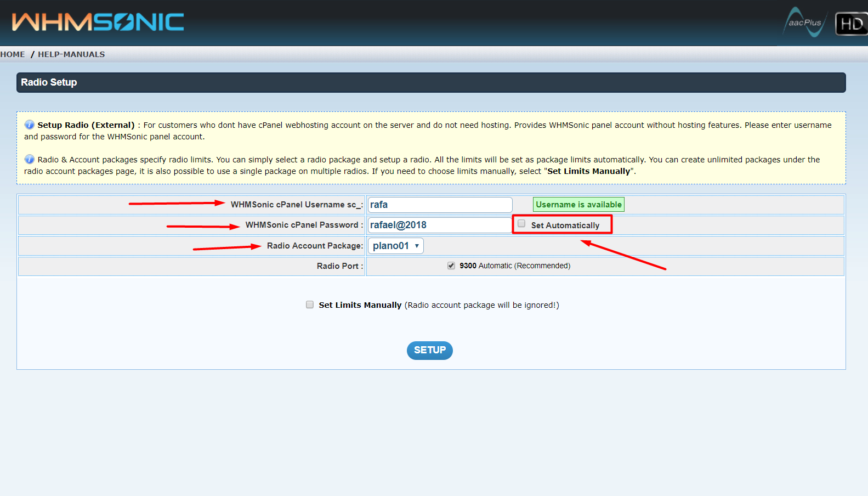Click the aacPlus logo icon
The width and height of the screenshot is (868, 496).
click(x=805, y=22)
